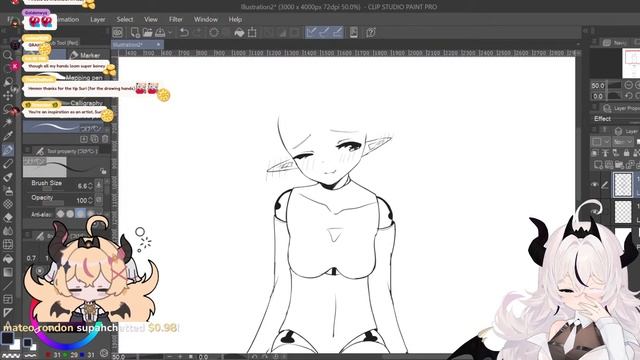Select the Auto select magic wand tool
This screenshot has height=360, width=640.
point(7,122)
